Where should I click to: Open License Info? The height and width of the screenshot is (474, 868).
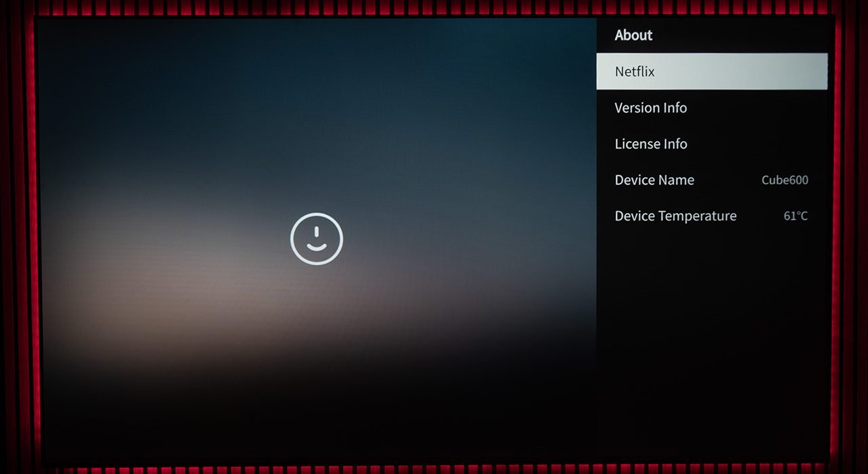(650, 144)
